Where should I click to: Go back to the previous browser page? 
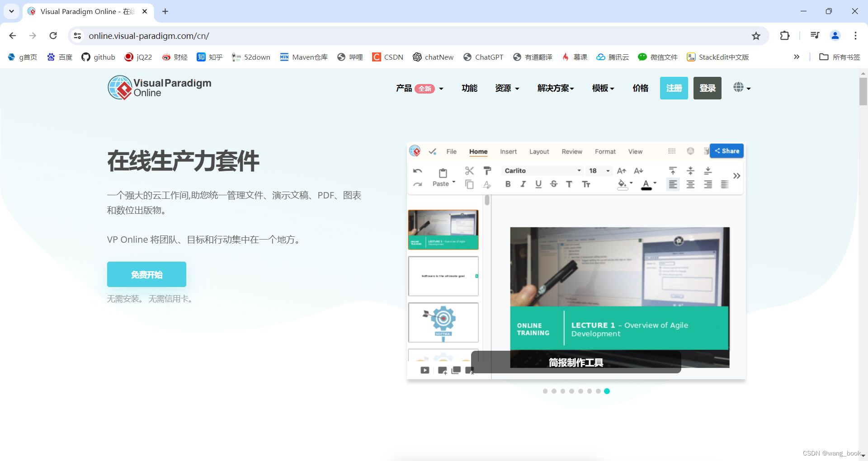click(13, 36)
